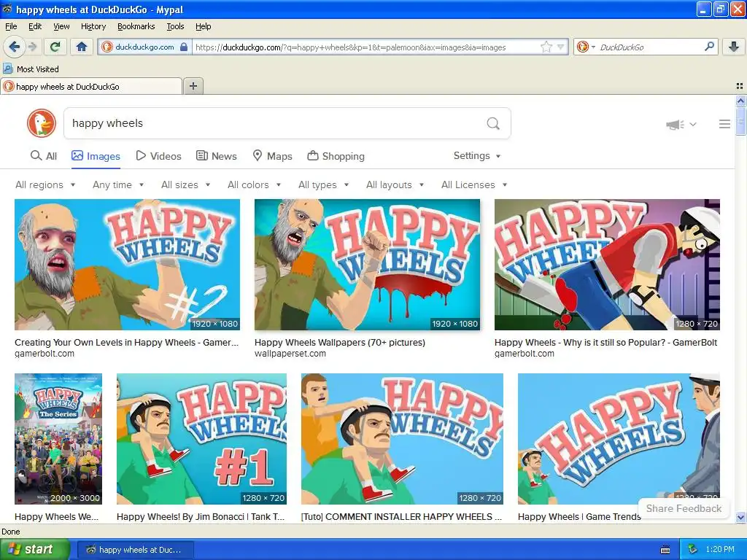Expand the Any time filter
Screen dimensions: 747x560
(118, 184)
